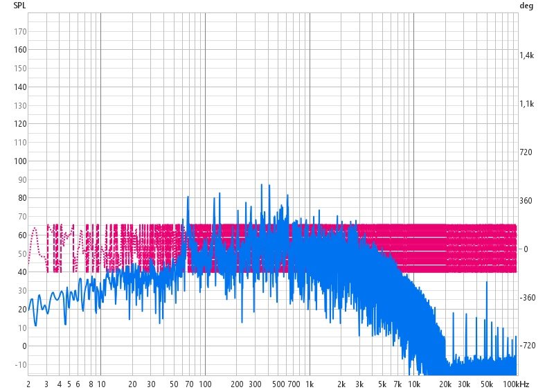The width and height of the screenshot is (554, 392).
Task: Click the -720 label on degree axis
Action: tap(528, 346)
